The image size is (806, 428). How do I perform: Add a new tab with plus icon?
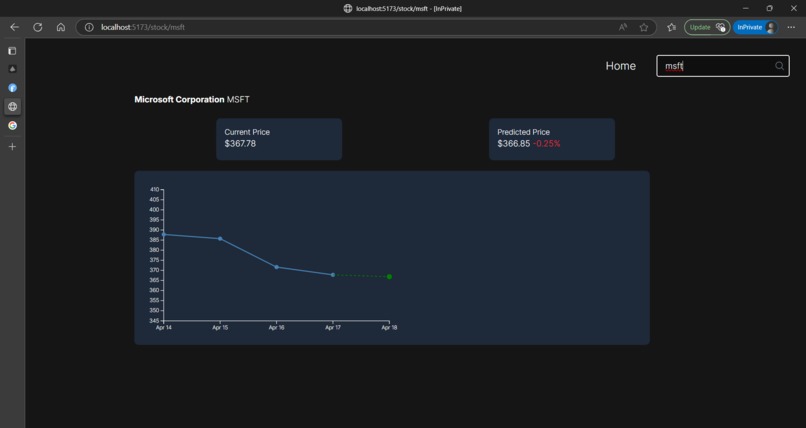click(x=12, y=146)
